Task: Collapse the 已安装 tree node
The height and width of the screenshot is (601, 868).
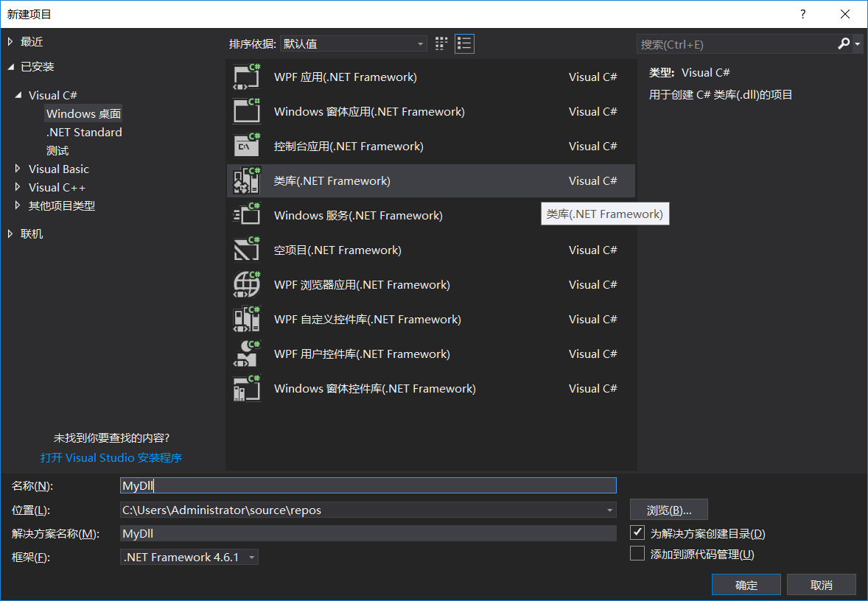Action: point(10,67)
